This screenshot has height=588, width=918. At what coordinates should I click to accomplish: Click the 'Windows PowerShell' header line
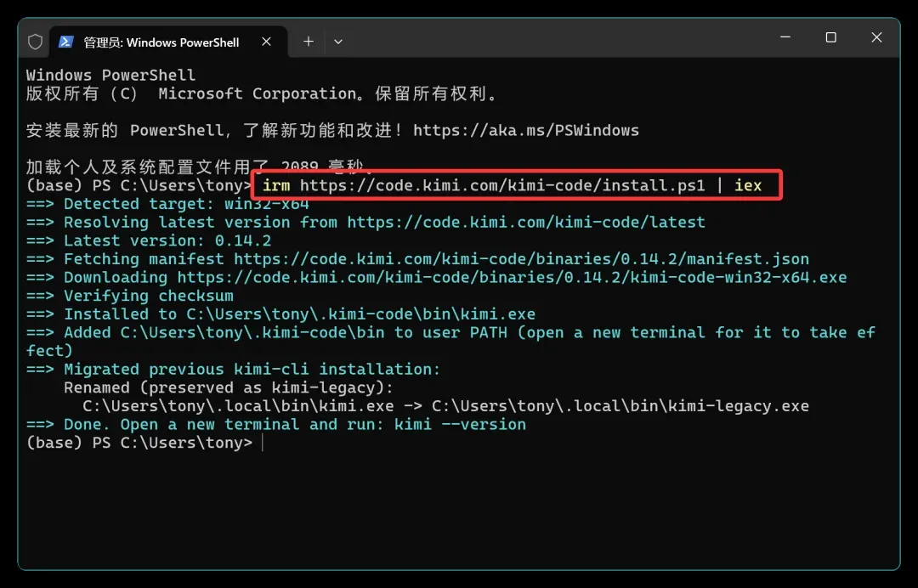(110, 75)
